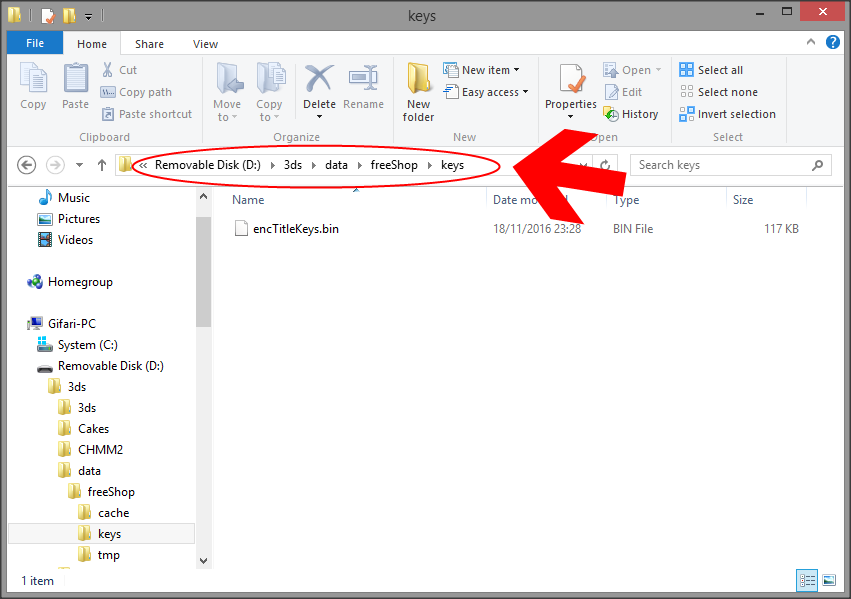851x599 pixels.
Task: Select Removable Disk (D:) in tree
Action: tap(100, 366)
